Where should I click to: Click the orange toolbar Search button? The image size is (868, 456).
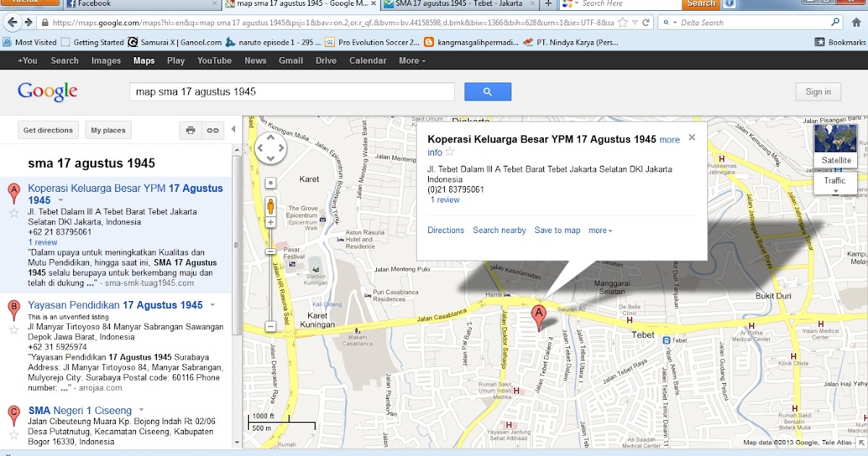701,4
